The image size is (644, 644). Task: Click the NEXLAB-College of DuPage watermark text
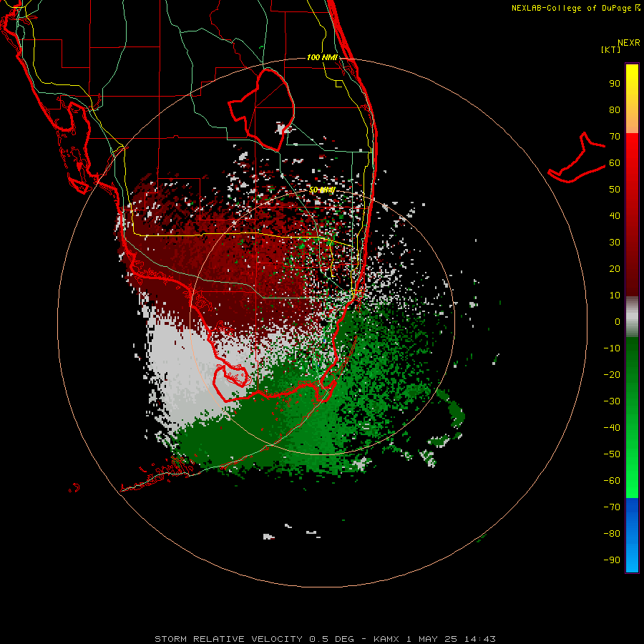pos(575,8)
